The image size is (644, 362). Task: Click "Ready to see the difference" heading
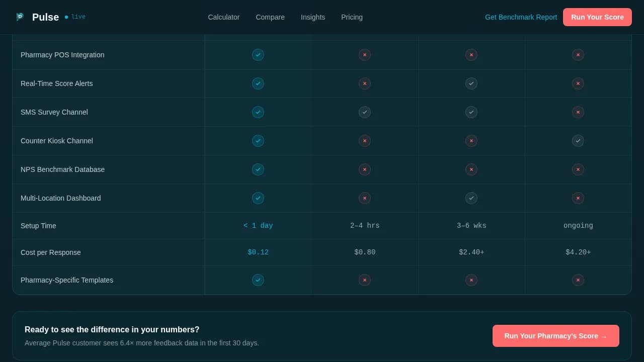[112, 330]
